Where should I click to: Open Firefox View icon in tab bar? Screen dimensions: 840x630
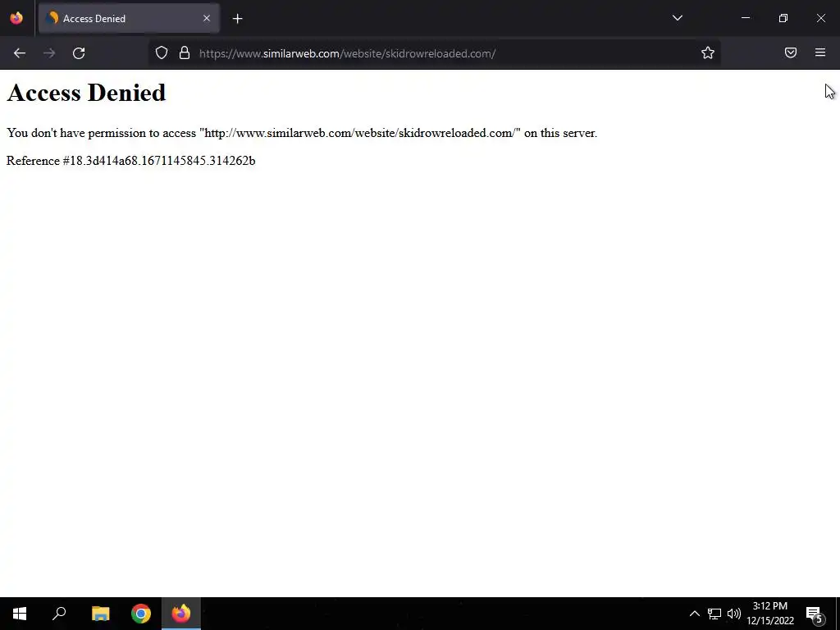pyautogui.click(x=16, y=18)
